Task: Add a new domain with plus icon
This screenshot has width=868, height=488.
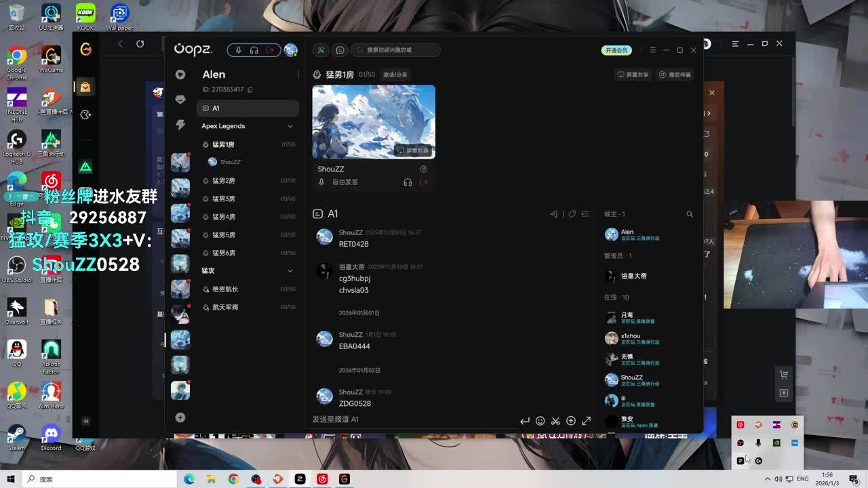Action: click(x=180, y=418)
